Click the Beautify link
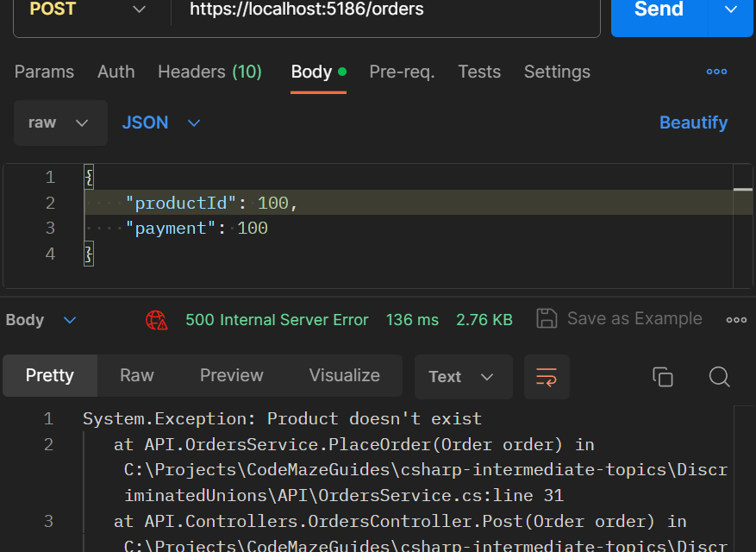Image resolution: width=756 pixels, height=552 pixels. coord(693,122)
